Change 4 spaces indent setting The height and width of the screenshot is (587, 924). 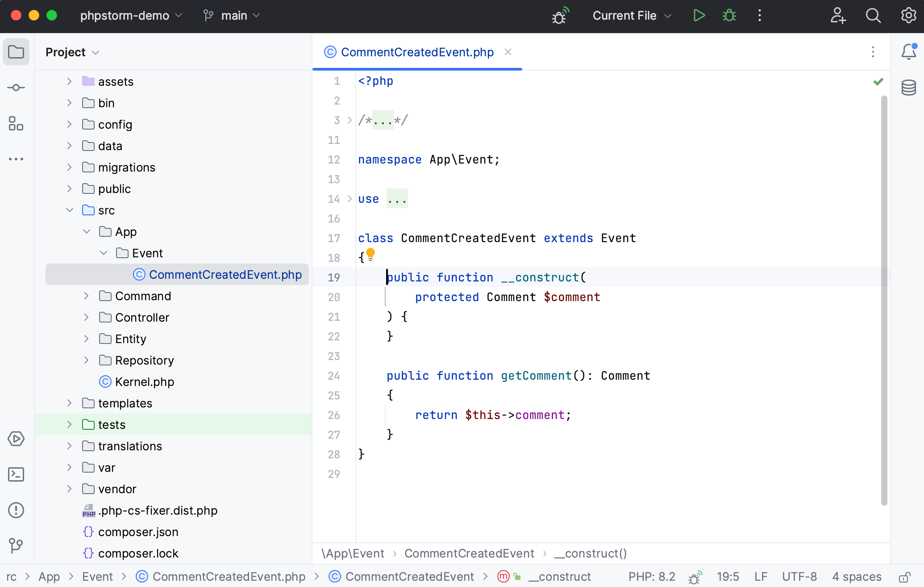(857, 577)
